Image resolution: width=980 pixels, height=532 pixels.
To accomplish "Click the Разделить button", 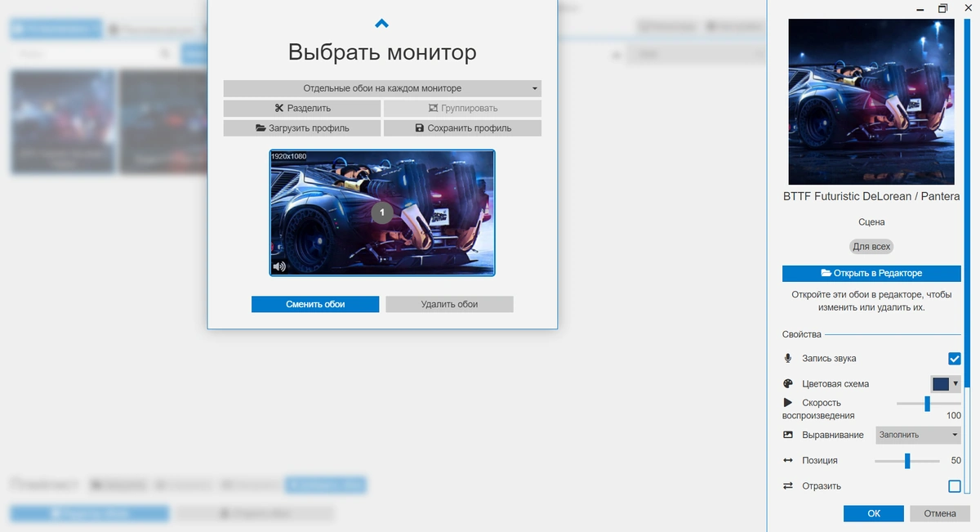I will tap(302, 108).
